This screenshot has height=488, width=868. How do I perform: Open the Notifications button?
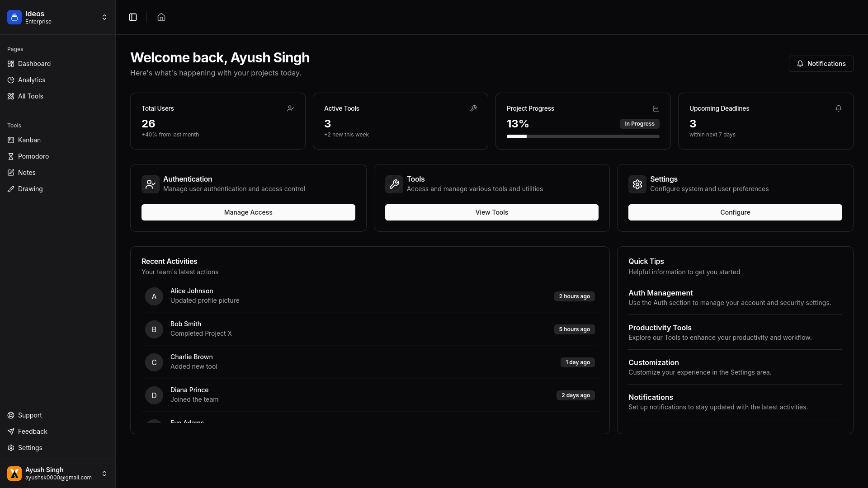821,64
